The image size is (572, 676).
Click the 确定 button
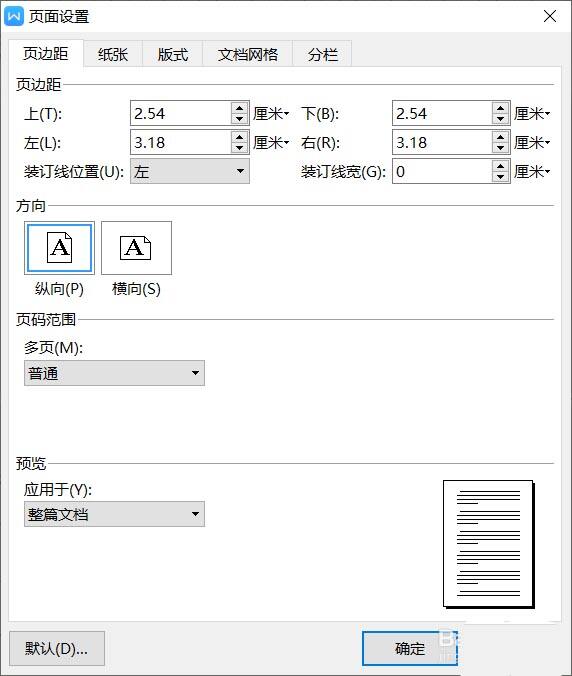409,648
